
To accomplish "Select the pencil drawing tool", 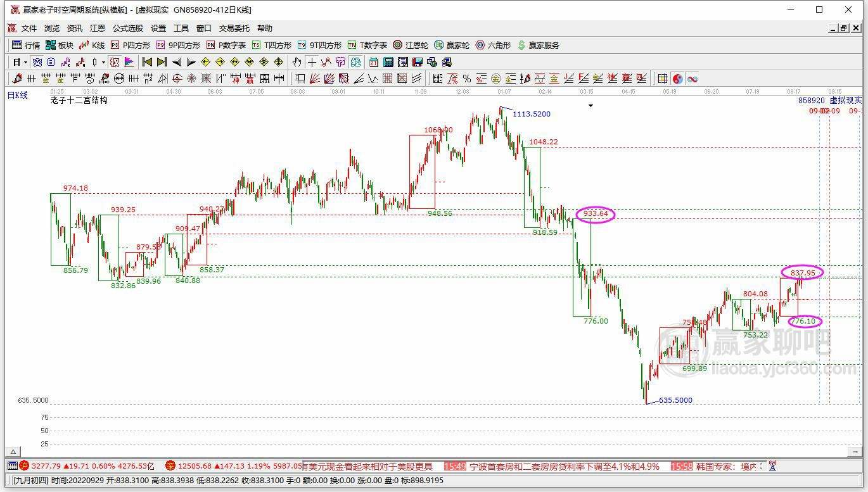I will [x=17, y=79].
